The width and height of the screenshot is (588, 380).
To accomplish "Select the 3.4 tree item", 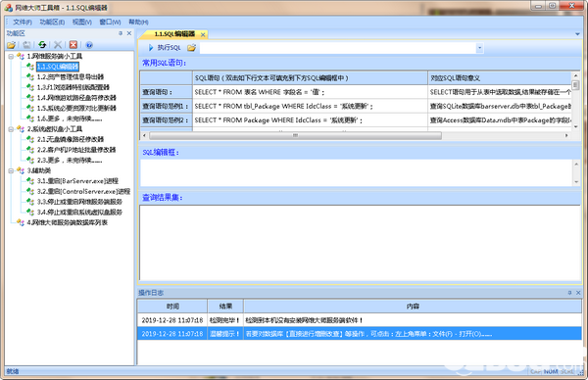I will [x=79, y=213].
